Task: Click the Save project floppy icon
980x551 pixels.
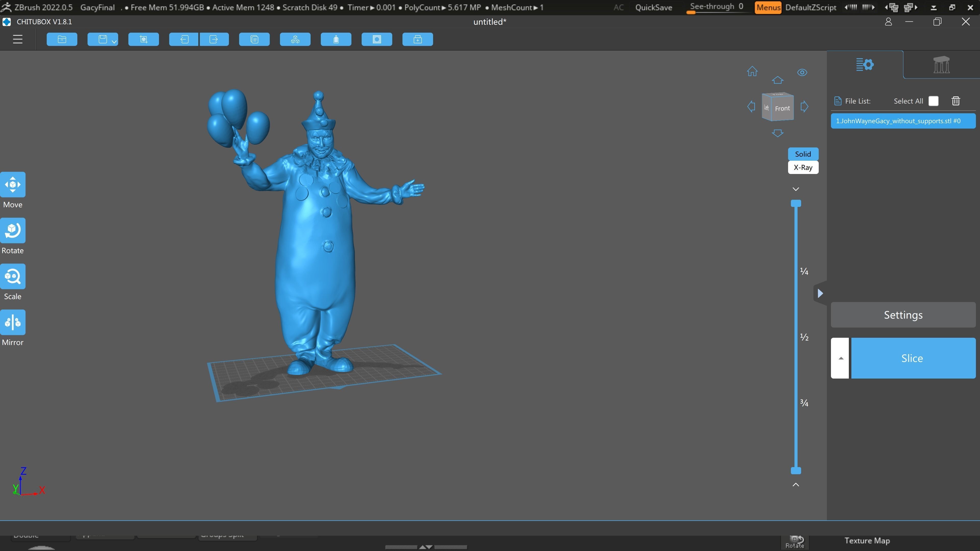Action: [102, 39]
